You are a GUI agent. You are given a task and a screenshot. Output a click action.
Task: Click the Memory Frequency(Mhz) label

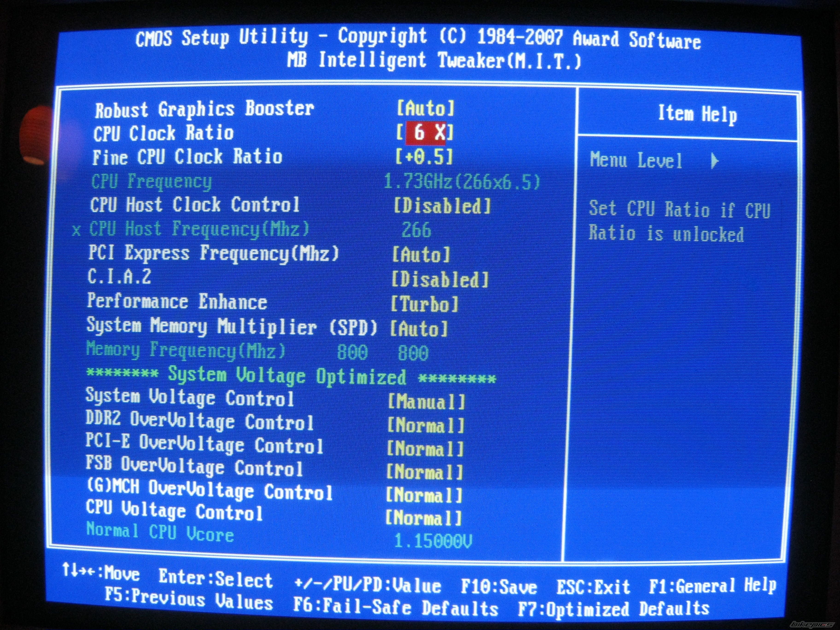[186, 350]
